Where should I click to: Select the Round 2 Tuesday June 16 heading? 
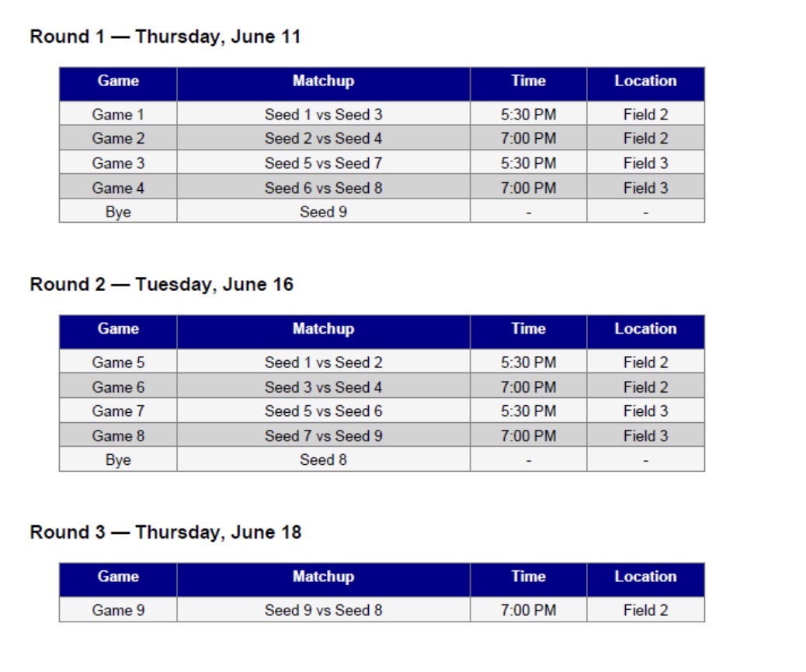162,285
